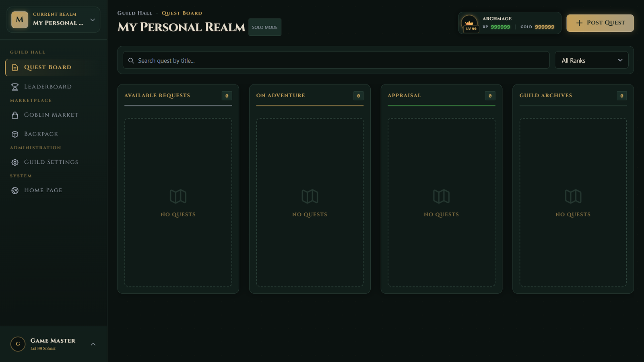
Task: Click the Archmage crown avatar icon
Action: (x=469, y=23)
